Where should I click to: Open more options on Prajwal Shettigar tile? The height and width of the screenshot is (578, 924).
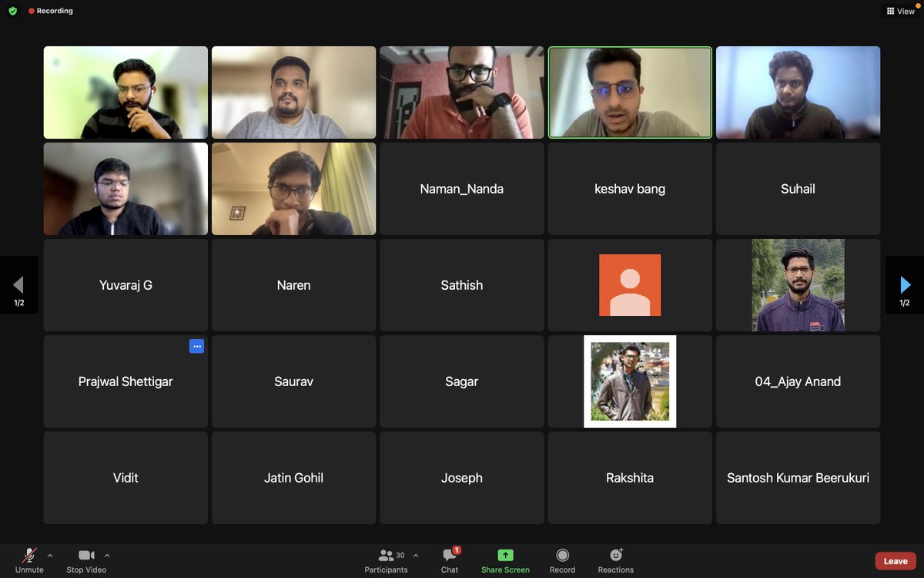[197, 346]
